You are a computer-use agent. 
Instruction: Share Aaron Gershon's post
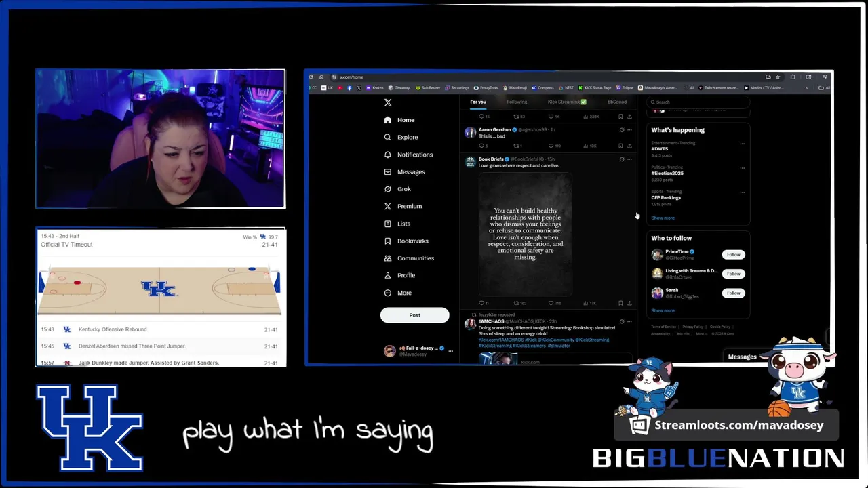point(629,146)
